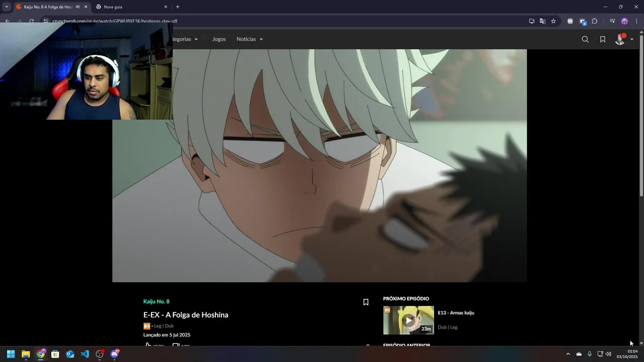The image size is (644, 362).
Task: Open the Chrome profile avatar
Action: [624, 21]
